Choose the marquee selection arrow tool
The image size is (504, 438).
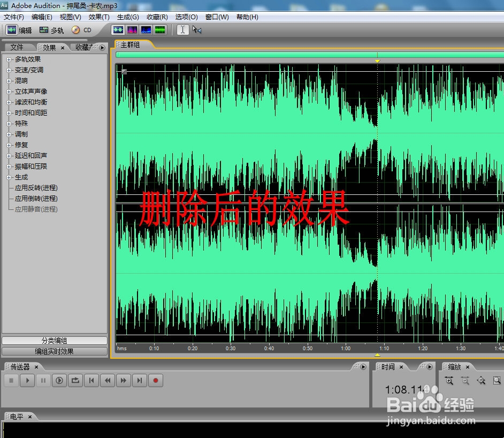[x=197, y=29]
